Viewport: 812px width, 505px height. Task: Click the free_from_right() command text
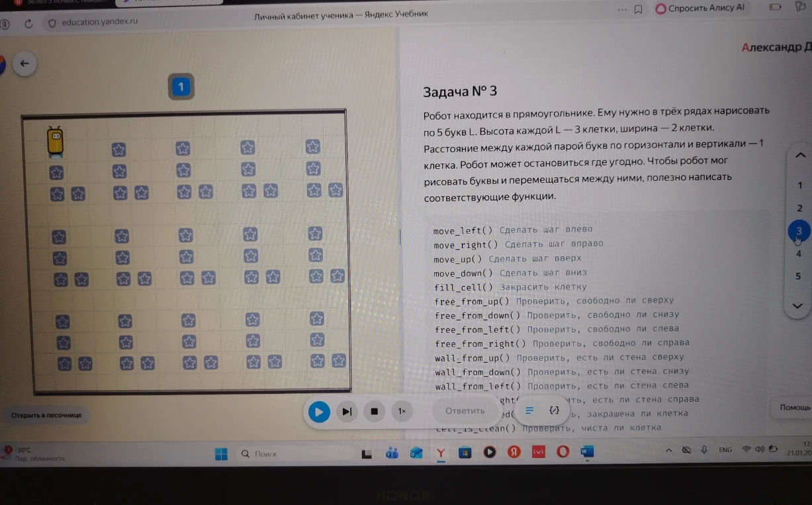pos(480,344)
